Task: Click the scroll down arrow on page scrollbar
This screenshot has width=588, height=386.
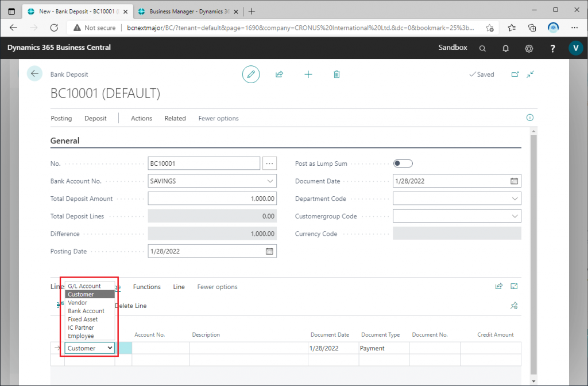Action: click(x=533, y=381)
